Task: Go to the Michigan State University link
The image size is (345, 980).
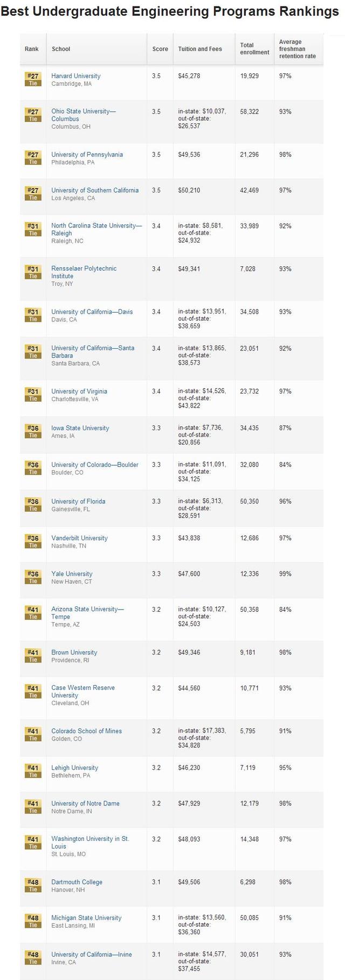Action: 86,917
